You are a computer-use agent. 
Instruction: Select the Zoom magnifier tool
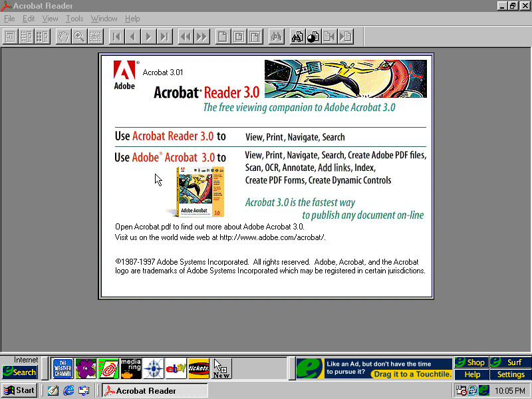pyautogui.click(x=79, y=37)
